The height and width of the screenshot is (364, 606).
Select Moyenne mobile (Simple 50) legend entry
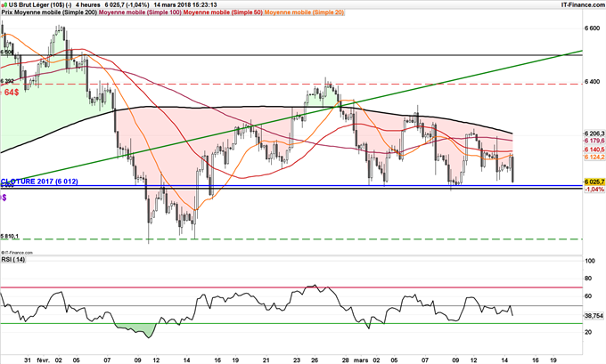pyautogui.click(x=223, y=12)
